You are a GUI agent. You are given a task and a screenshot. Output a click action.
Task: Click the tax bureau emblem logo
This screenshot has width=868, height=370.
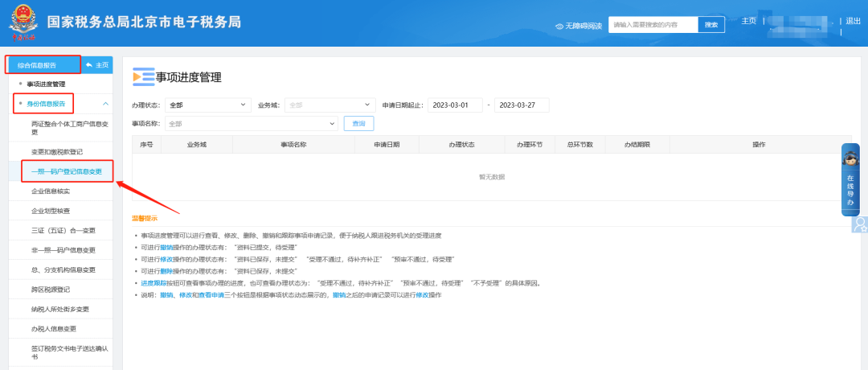point(23,24)
